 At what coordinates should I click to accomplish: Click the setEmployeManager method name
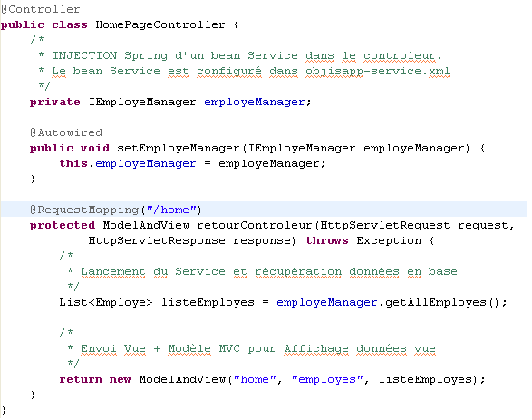tap(179, 149)
